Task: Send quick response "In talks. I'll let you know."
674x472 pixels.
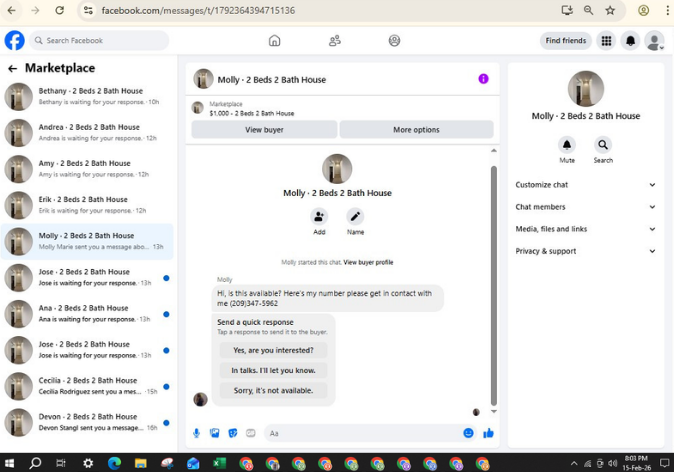Action: [x=273, y=370]
